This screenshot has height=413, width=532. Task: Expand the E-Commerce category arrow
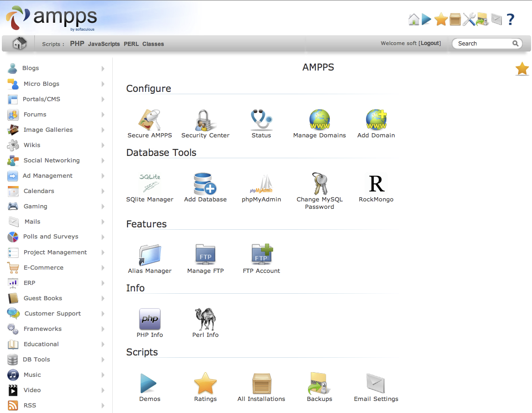click(103, 268)
